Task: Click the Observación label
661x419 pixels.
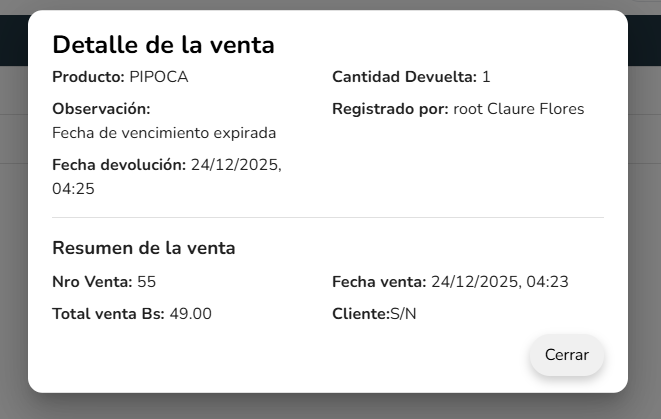Action: point(101,109)
